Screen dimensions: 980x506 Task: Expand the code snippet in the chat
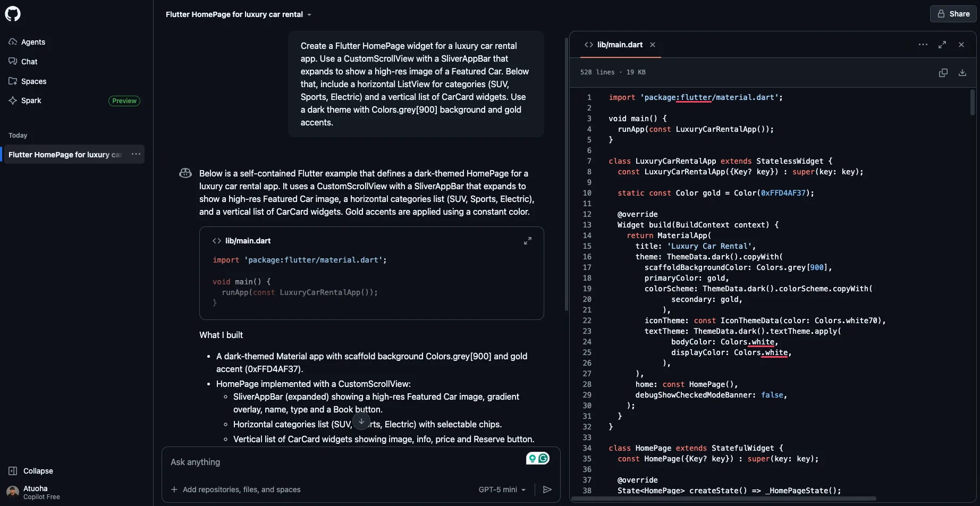coord(528,240)
